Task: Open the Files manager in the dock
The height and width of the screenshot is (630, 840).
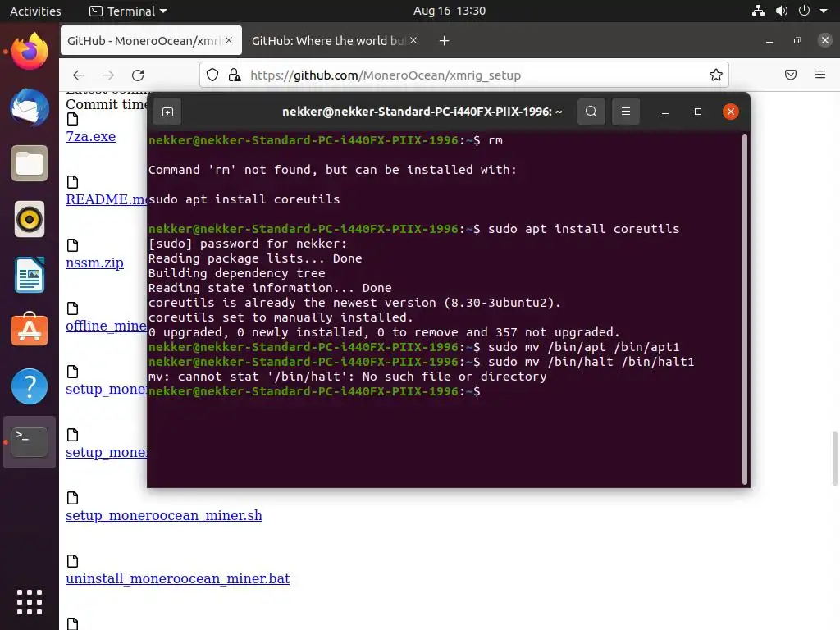Action: point(30,163)
